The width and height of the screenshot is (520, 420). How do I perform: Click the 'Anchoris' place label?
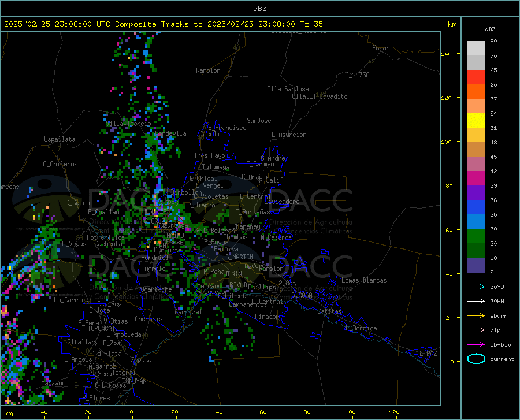click(148, 319)
